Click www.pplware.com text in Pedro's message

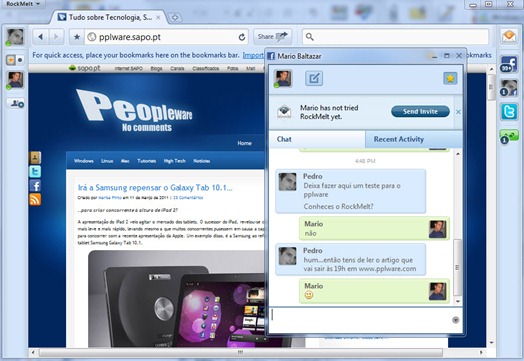pos(387,269)
